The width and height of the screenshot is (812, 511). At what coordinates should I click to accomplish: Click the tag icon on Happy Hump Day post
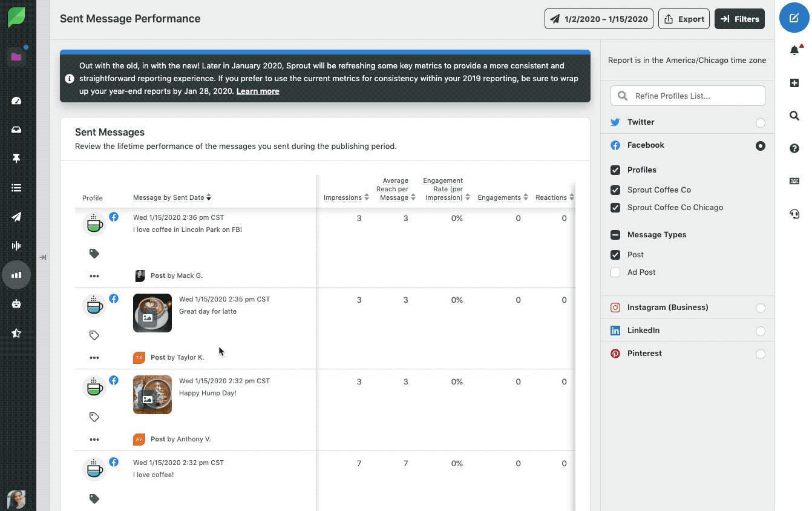[x=94, y=417]
